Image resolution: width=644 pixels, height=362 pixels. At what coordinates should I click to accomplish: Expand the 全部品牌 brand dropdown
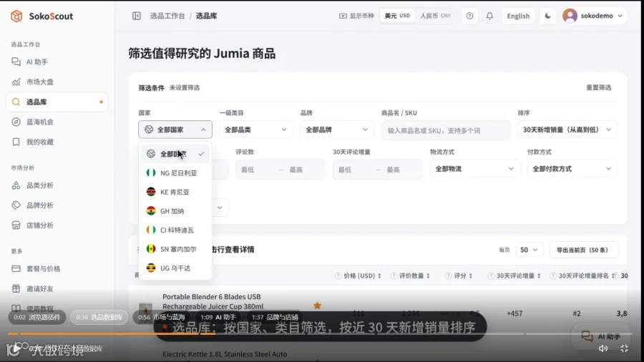pyautogui.click(x=337, y=129)
